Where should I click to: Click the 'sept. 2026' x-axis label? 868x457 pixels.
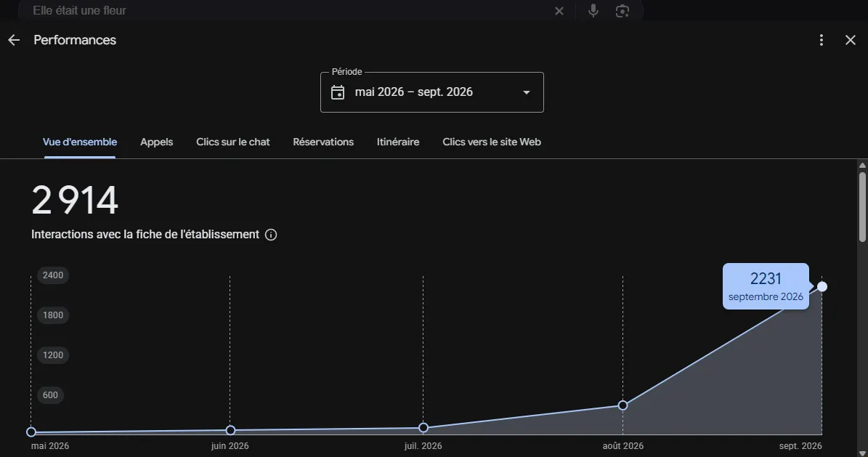(800, 446)
